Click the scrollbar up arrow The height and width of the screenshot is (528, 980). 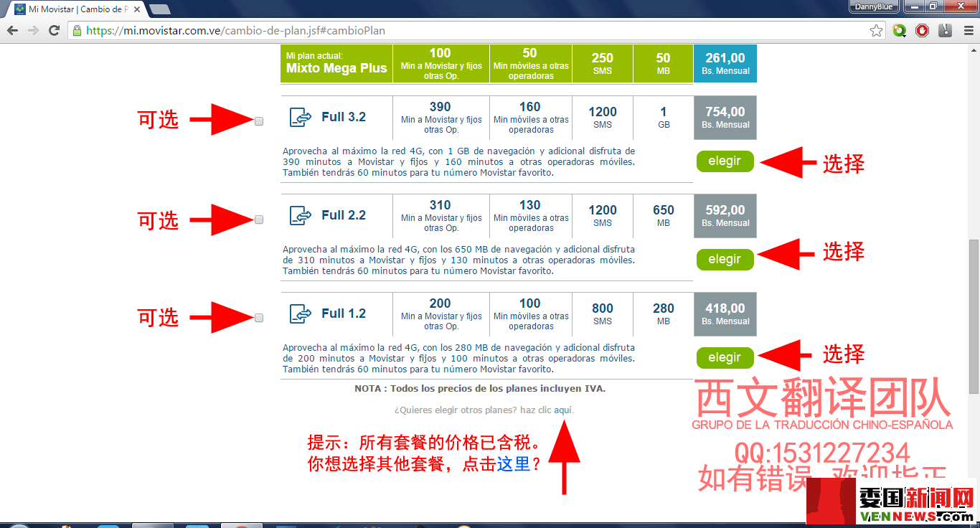[974, 50]
